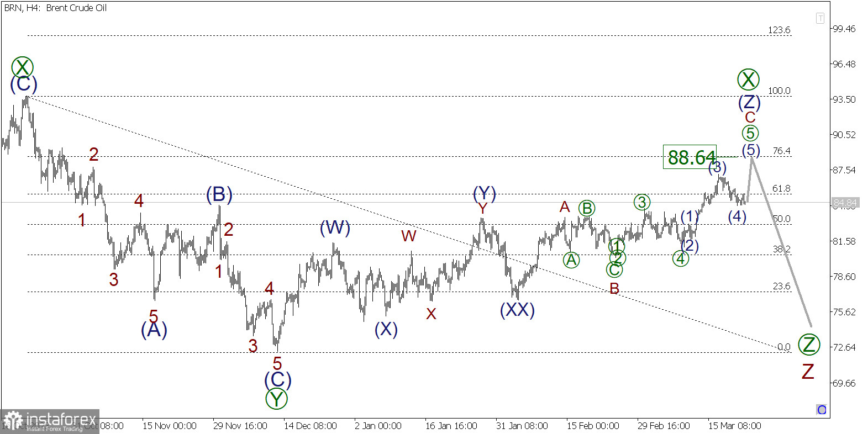Image resolution: width=868 pixels, height=434 pixels.
Task: Click the current price marker 84.84 on axis
Action: point(845,203)
